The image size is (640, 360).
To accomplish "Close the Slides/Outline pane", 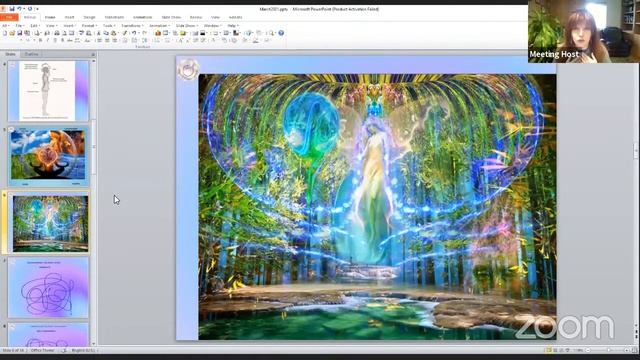I will pos(93,54).
